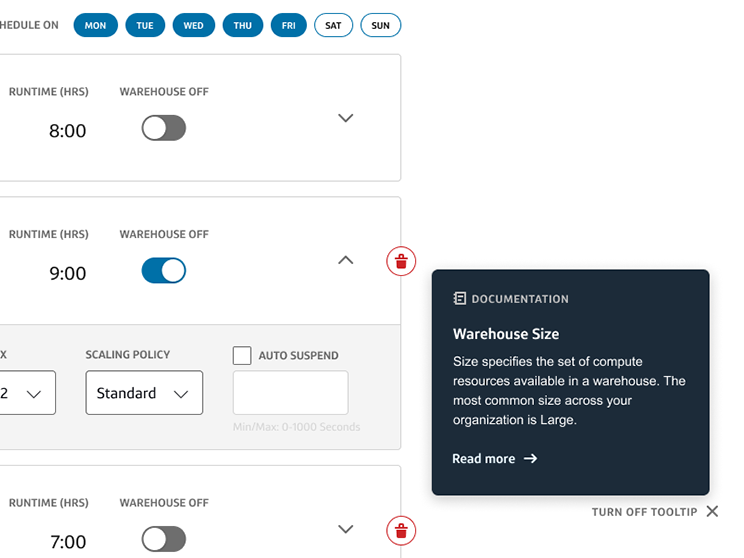Viewport: 744px width, 558px height.
Task: Select the 7:00 runtime value
Action: (68, 542)
